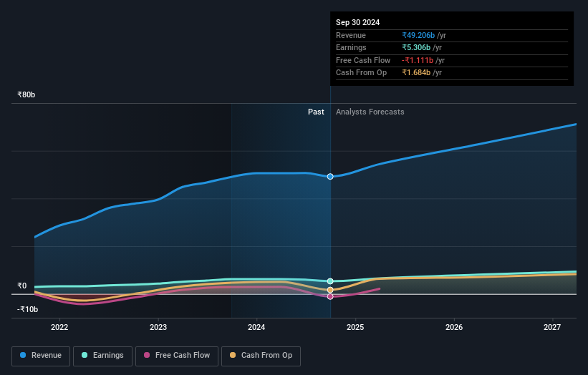Select the 2027 x-axis label

(x=552, y=327)
